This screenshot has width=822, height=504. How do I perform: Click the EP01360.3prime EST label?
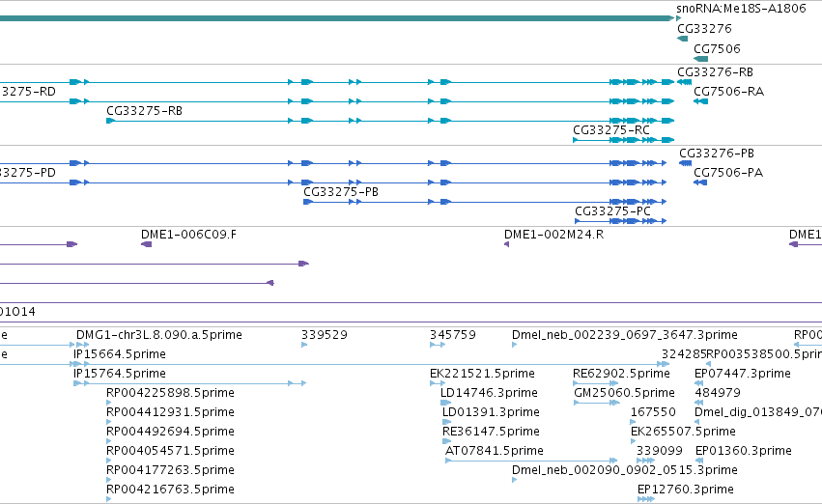point(744,451)
